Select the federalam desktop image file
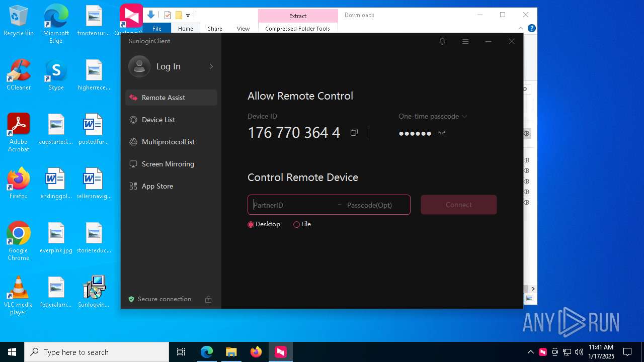Image resolution: width=644 pixels, height=362 pixels. pyautogui.click(x=56, y=293)
